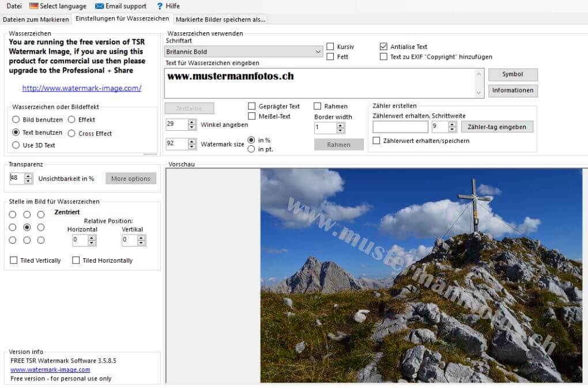Increase the Border width spinner
The height and width of the screenshot is (389, 588).
[x=333, y=125]
